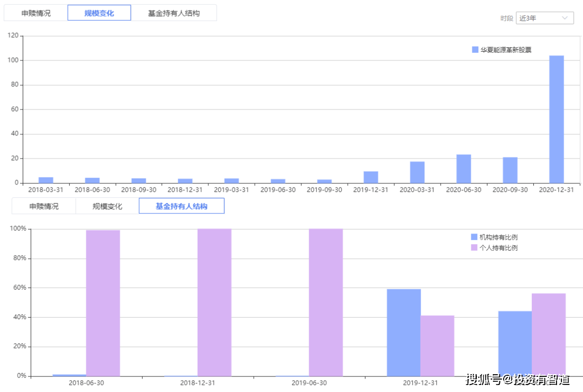Select the lower 规模变化 tab

coord(107,206)
